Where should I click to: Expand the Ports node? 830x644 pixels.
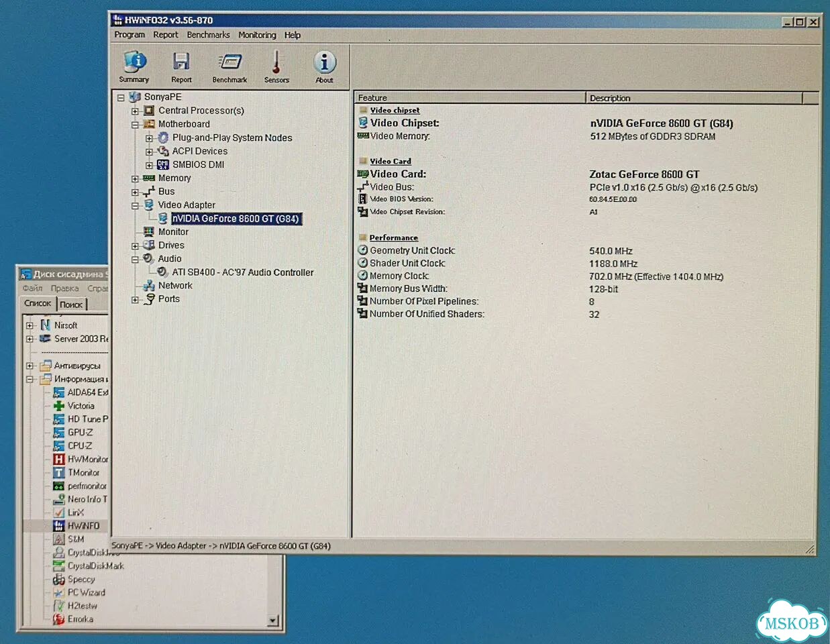(x=135, y=300)
